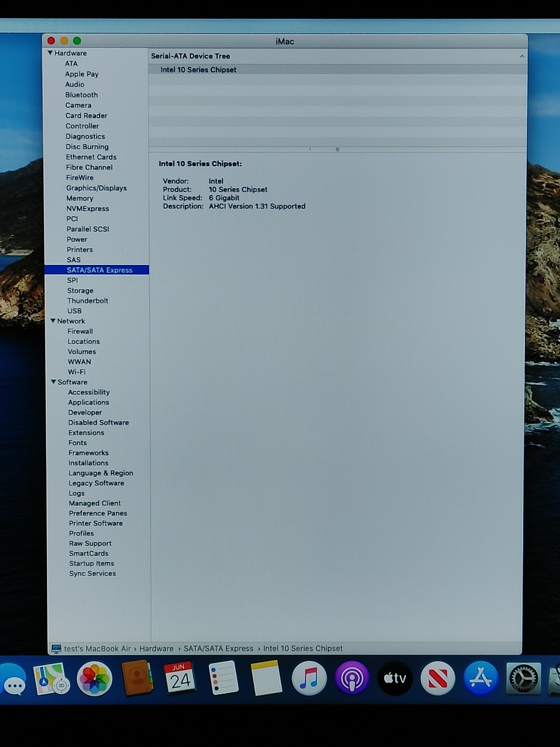Select Parallel SCSI
The image size is (560, 747).
click(x=88, y=229)
